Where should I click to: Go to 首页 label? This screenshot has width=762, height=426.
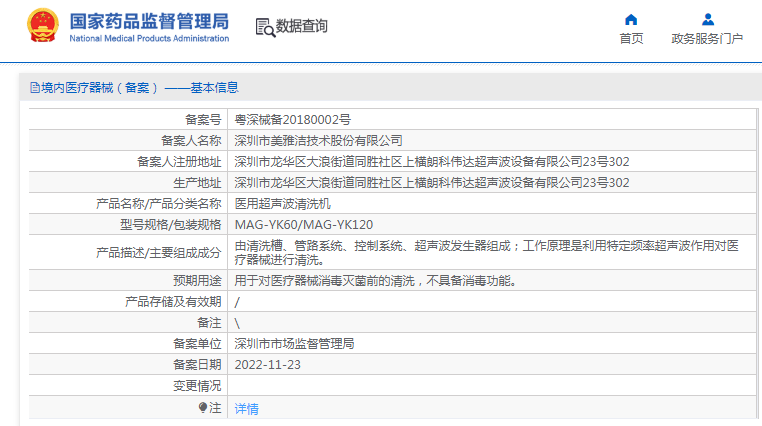pyautogui.click(x=631, y=38)
